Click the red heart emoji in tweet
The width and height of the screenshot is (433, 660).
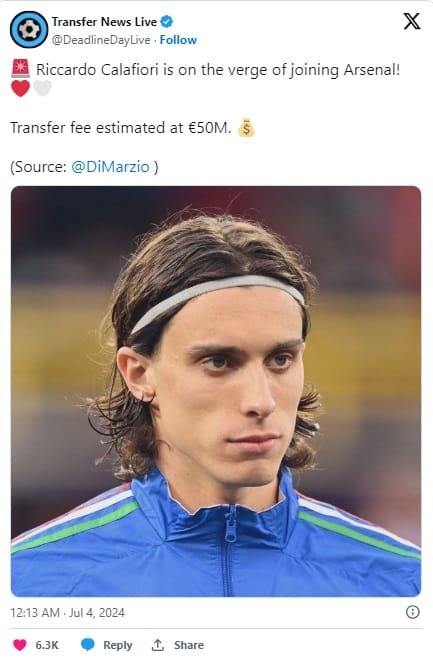tap(20, 88)
